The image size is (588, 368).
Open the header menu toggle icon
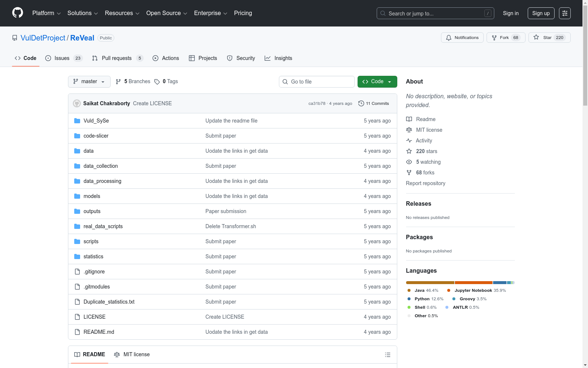(x=565, y=13)
